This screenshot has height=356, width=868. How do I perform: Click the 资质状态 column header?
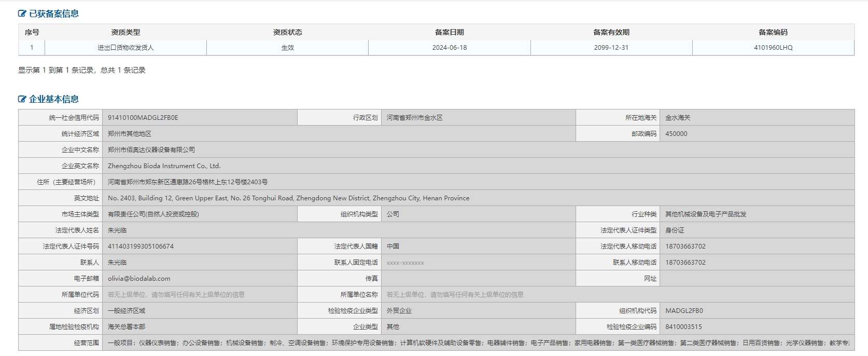click(x=287, y=32)
